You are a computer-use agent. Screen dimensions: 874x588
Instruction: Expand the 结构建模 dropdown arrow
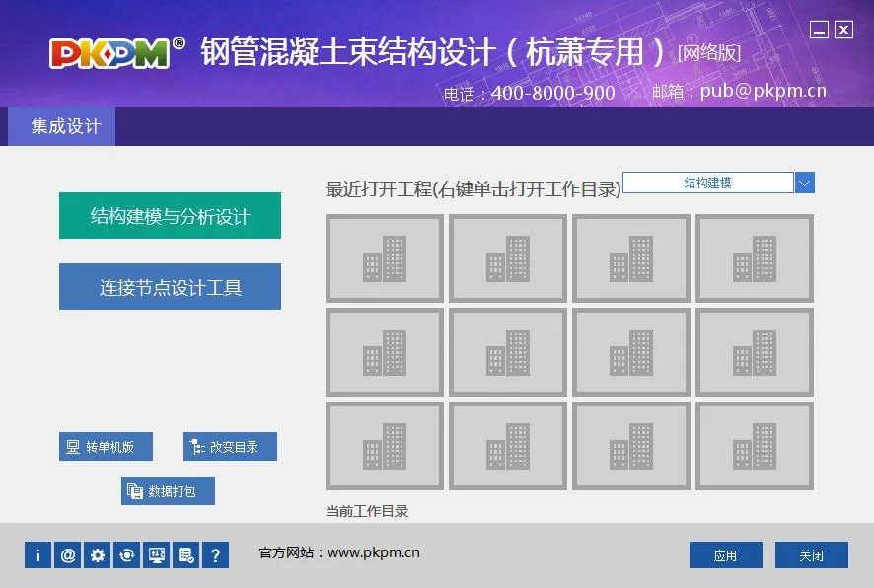click(x=804, y=183)
